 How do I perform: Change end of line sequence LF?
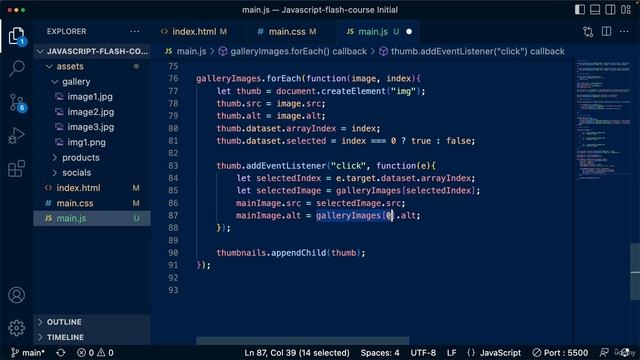(451, 353)
